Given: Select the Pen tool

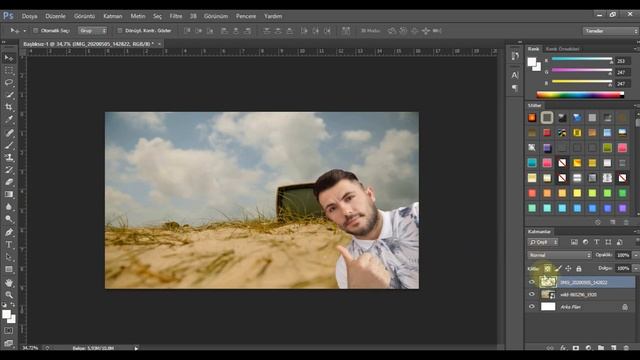Looking at the screenshot, I should (x=9, y=232).
